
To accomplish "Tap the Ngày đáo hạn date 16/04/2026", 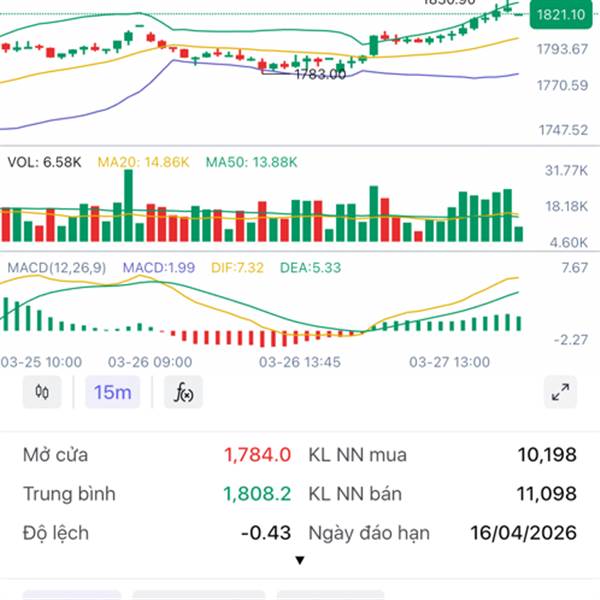I will 523,533.
